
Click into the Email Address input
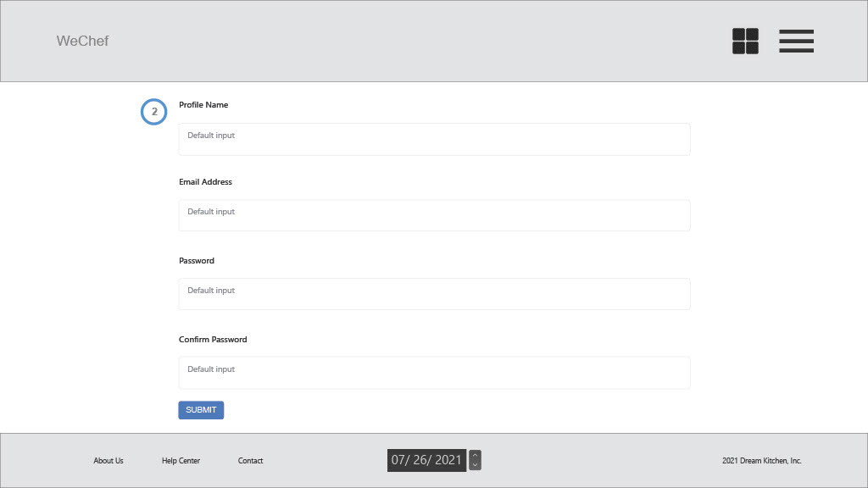coord(434,215)
